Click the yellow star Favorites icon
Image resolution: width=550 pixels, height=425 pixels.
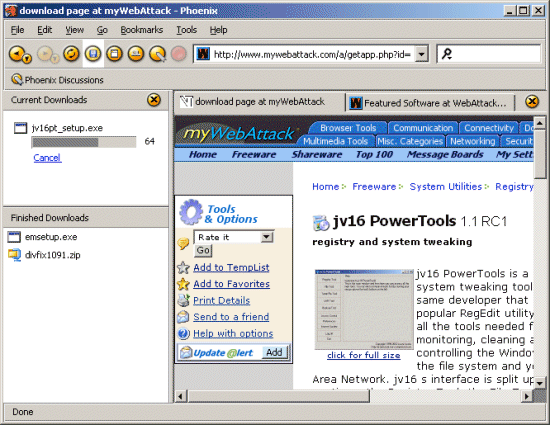[x=183, y=284]
